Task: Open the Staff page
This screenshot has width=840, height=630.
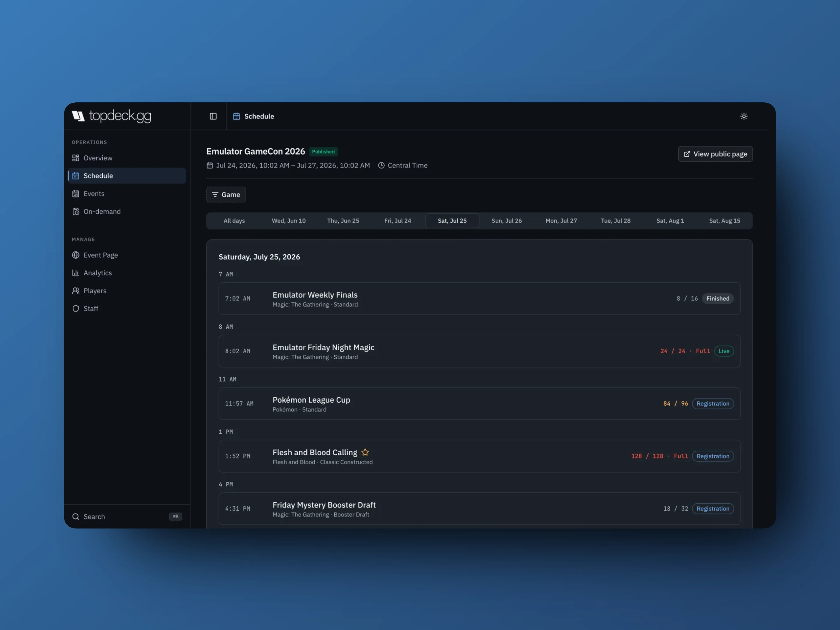Action: pos(127,309)
